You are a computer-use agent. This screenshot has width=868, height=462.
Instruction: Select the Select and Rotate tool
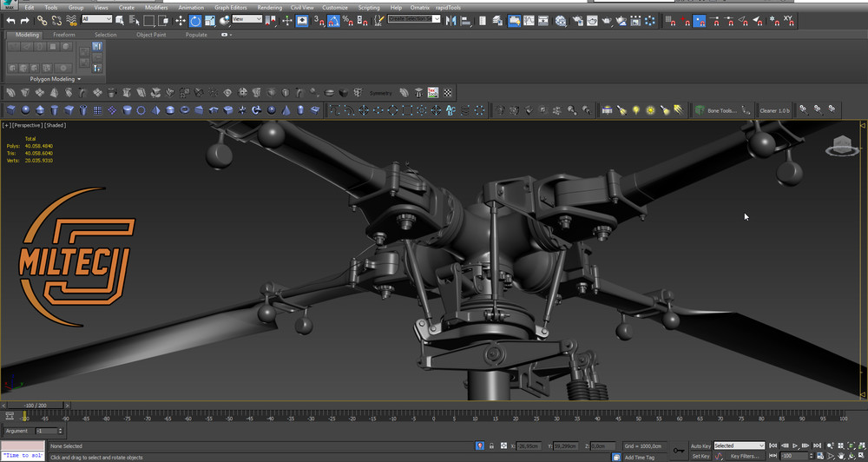195,20
